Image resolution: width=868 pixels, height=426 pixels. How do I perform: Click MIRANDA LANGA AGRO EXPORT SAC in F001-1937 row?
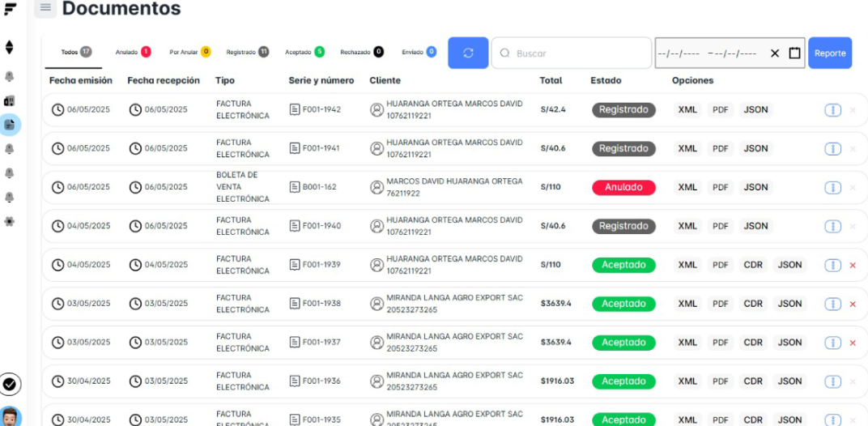click(454, 336)
